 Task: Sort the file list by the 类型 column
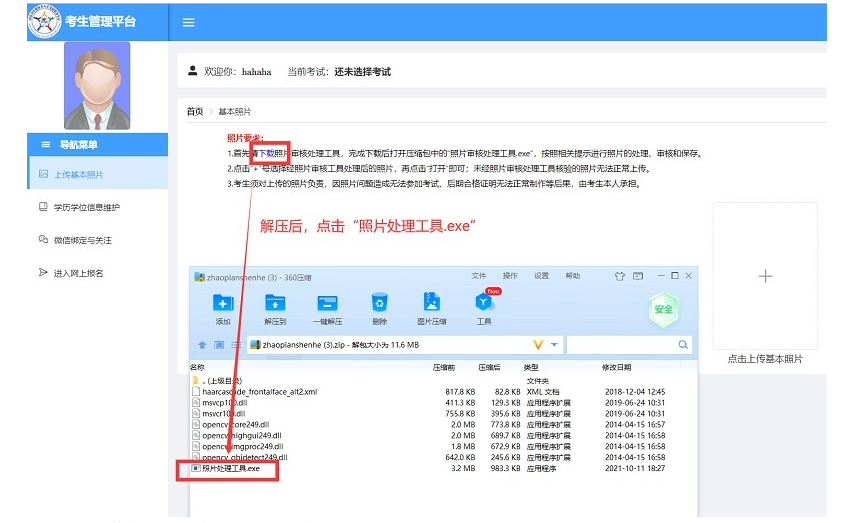coord(531,368)
